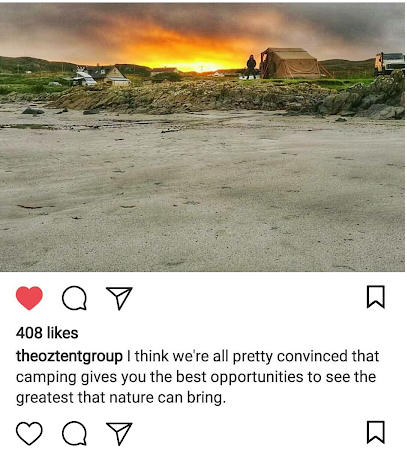Tap the bottom comment bubble icon
The height and width of the screenshot is (452, 407).
pos(74,433)
